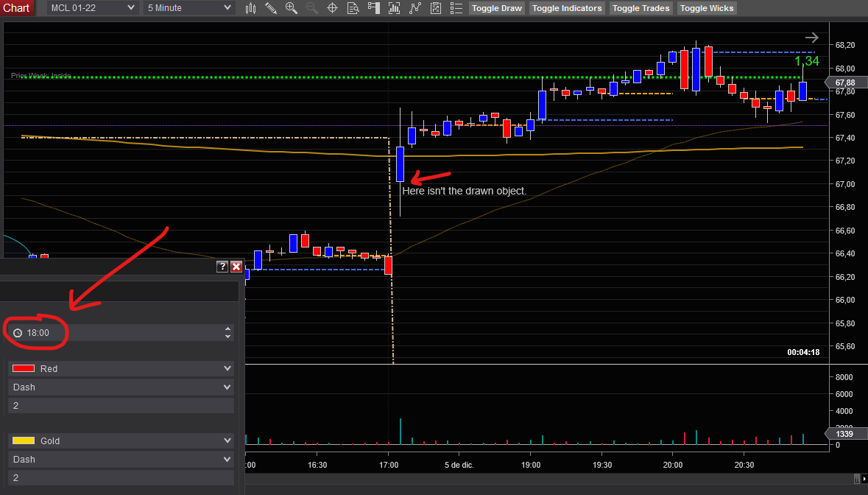Click the 8000 volume axis label
Viewport: 868px width, 495px height.
[x=844, y=377]
